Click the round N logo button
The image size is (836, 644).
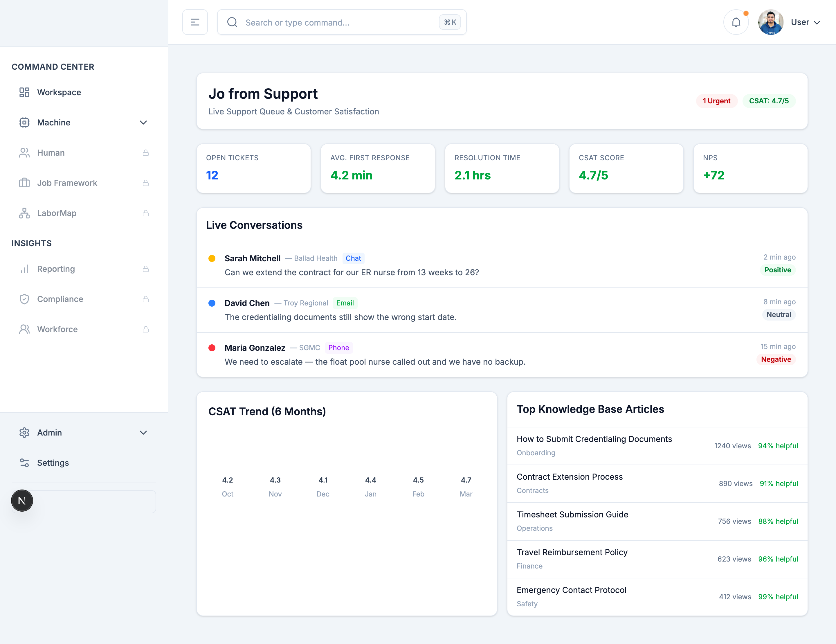click(22, 500)
